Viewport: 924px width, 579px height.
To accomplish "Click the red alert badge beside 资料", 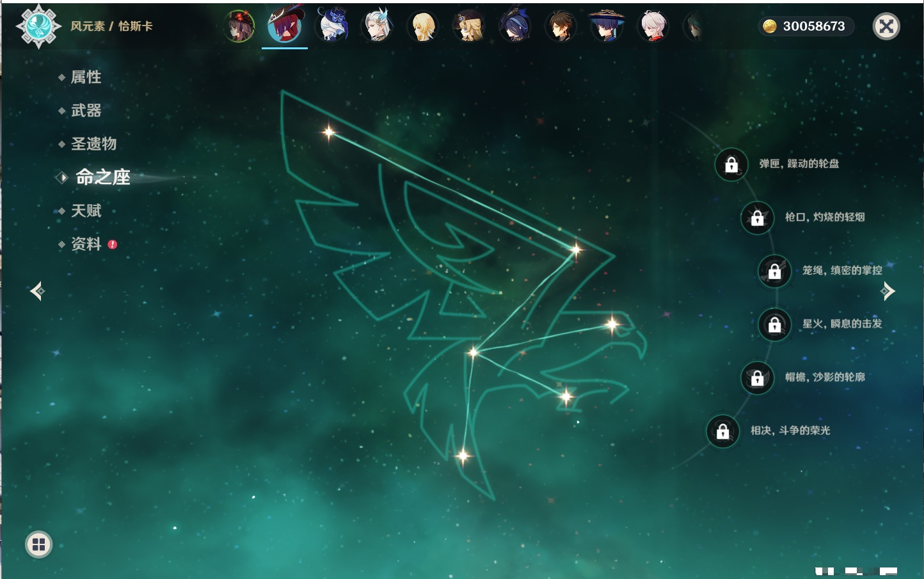I will [113, 244].
